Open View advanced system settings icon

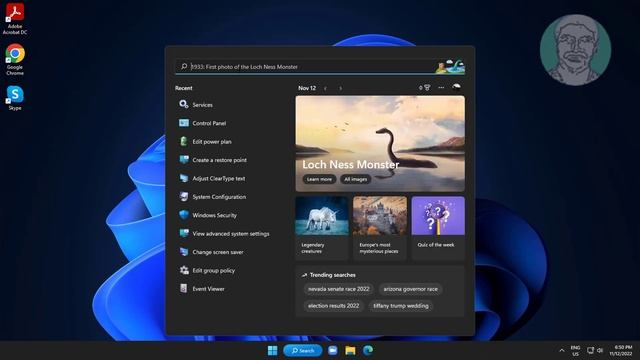184,233
